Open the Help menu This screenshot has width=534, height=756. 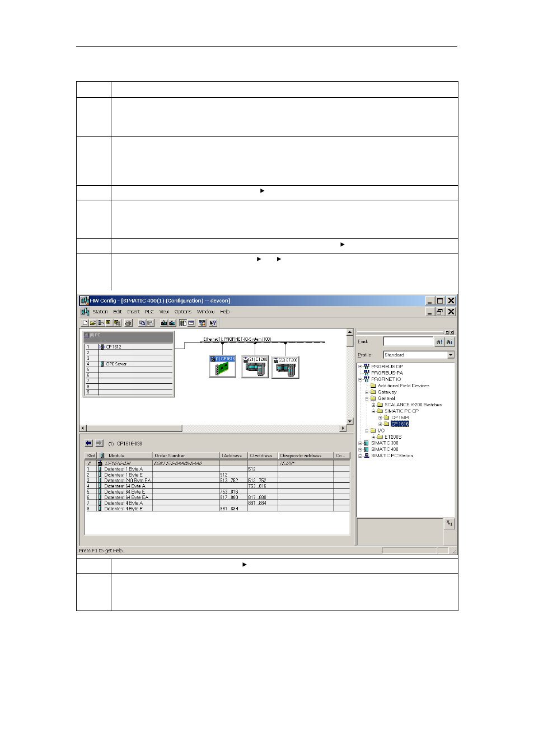(224, 312)
